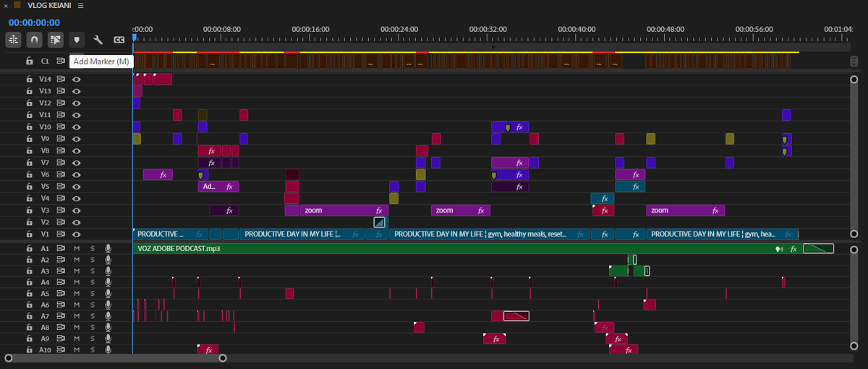Screen dimensions: 868x369
Task: Click the 00:00:00:00 playhead timecode
Action: [34, 22]
